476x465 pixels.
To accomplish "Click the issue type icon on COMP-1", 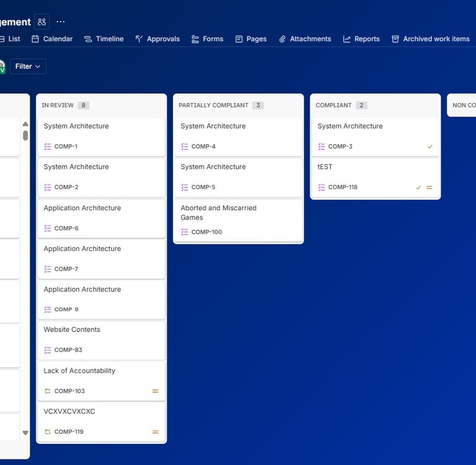I will pyautogui.click(x=48, y=146).
